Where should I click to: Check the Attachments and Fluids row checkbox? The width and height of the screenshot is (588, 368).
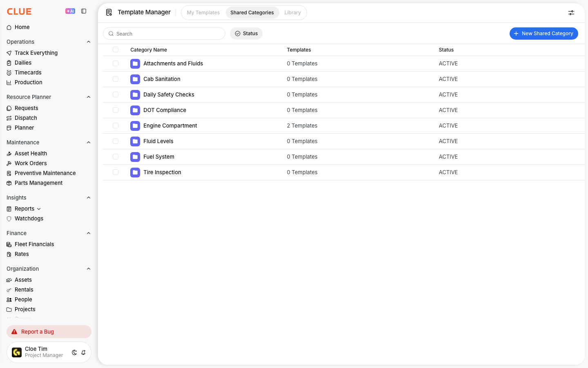pyautogui.click(x=116, y=63)
